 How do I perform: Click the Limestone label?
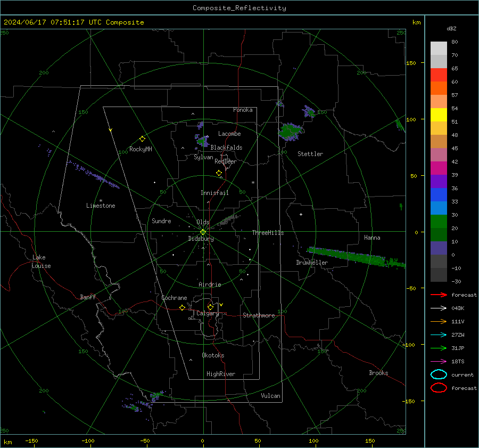[x=101, y=206]
